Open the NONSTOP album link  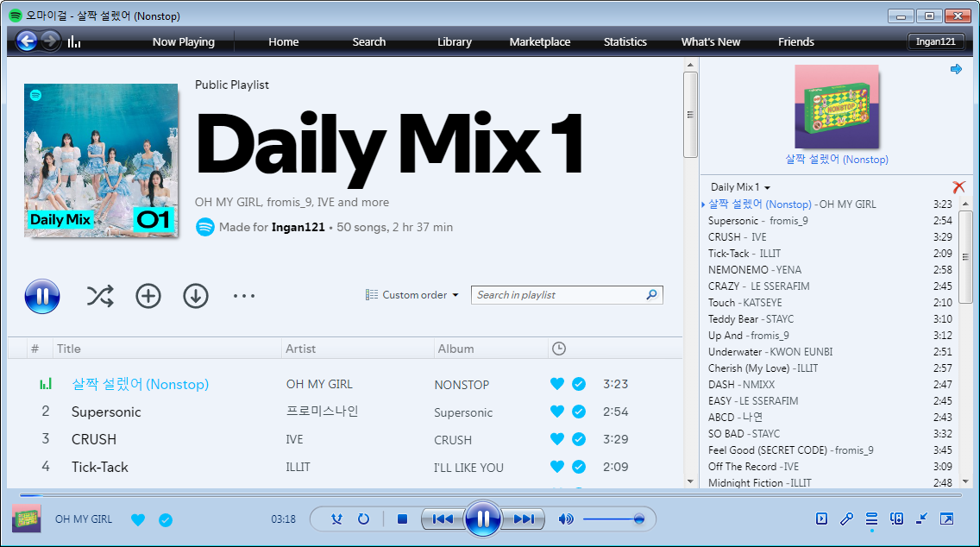point(462,385)
